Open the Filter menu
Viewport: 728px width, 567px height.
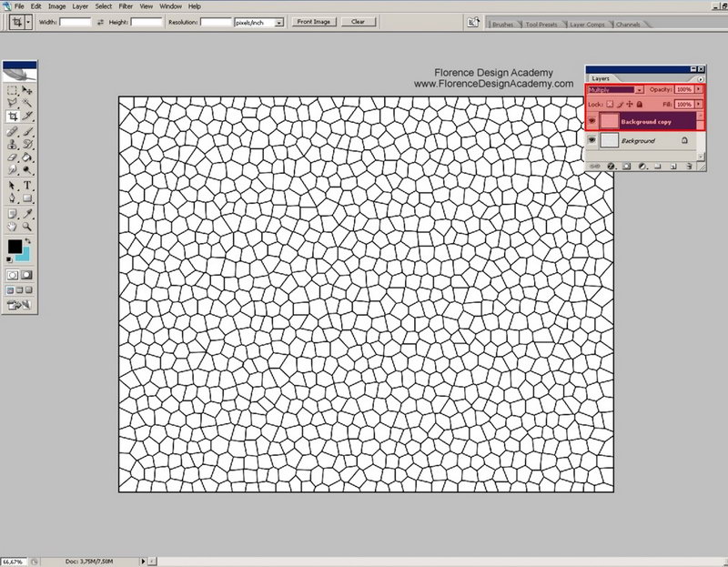[x=126, y=5]
